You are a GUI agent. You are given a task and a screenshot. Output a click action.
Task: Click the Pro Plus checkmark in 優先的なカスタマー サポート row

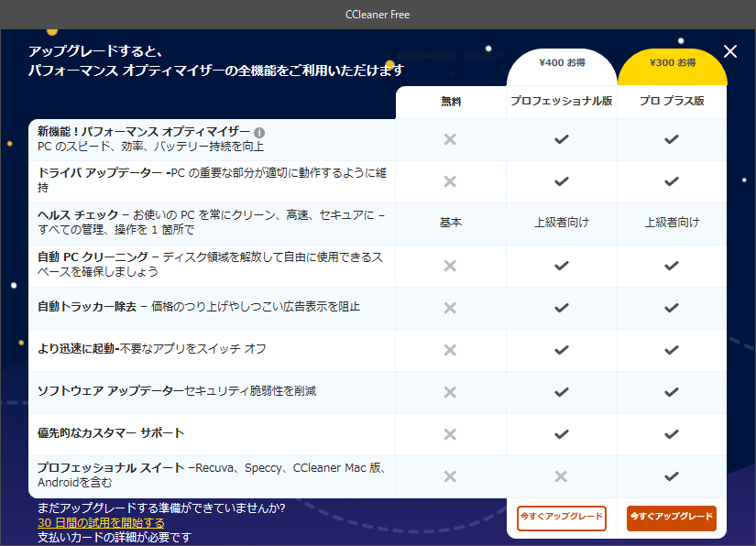pyautogui.click(x=672, y=434)
